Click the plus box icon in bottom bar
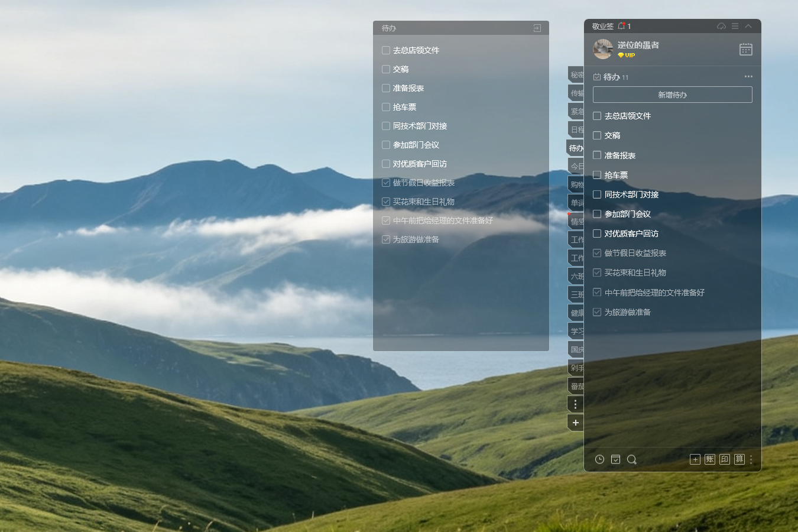This screenshot has height=532, width=798. [x=695, y=459]
